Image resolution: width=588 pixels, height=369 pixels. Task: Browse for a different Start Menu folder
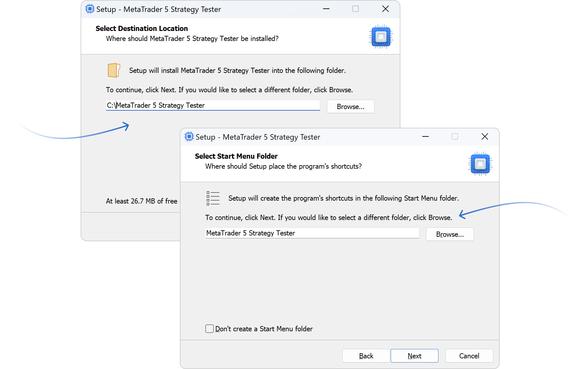coord(450,234)
